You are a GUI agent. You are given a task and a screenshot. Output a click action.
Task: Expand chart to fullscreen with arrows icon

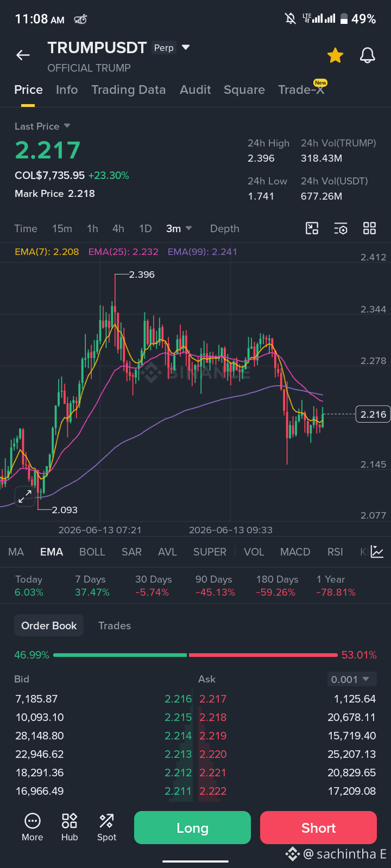click(25, 496)
